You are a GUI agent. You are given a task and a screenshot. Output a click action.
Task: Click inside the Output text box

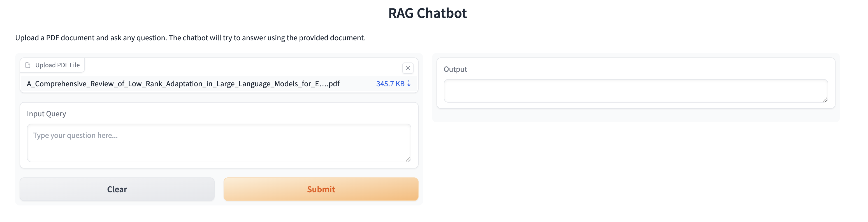[635, 91]
